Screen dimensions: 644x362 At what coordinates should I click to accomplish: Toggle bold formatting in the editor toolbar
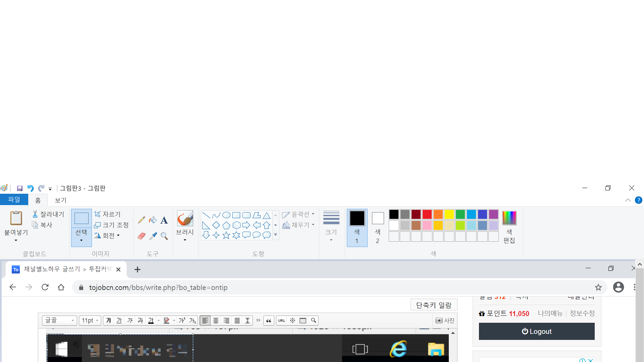[x=108, y=320]
